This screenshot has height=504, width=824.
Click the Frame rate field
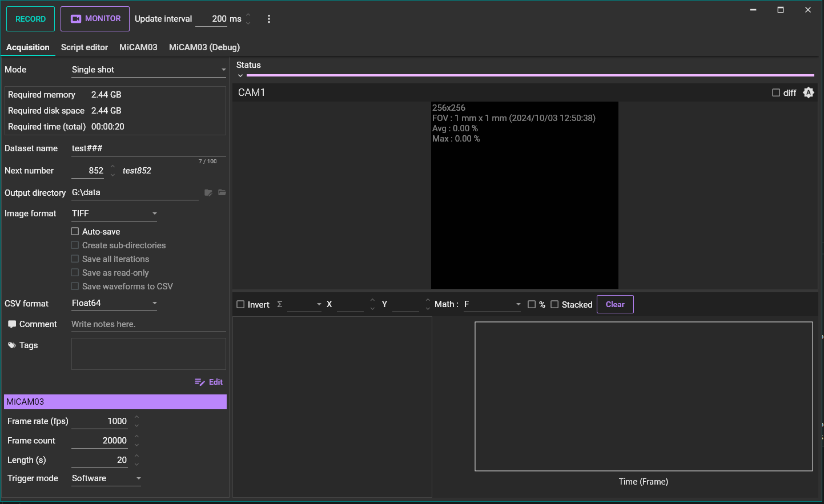[x=99, y=421]
